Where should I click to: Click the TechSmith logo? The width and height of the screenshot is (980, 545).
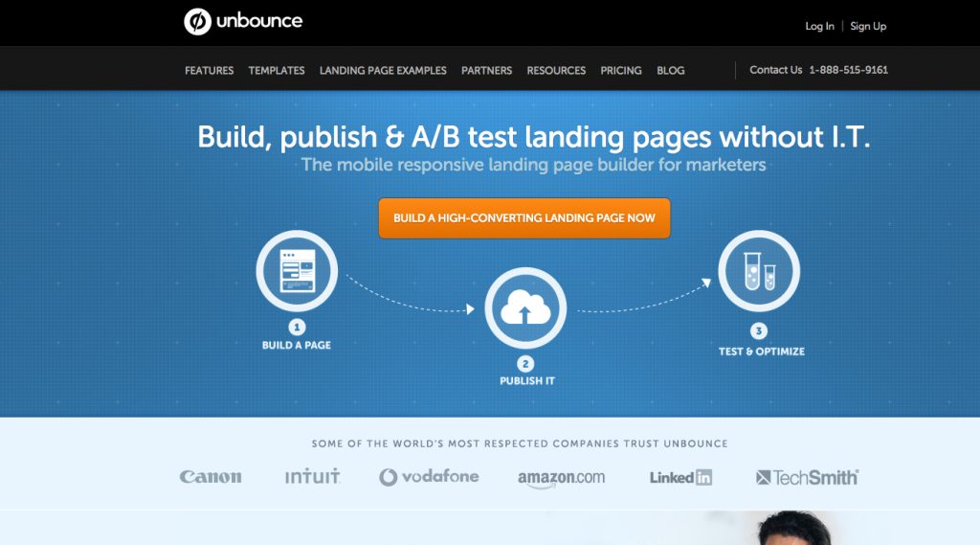807,477
